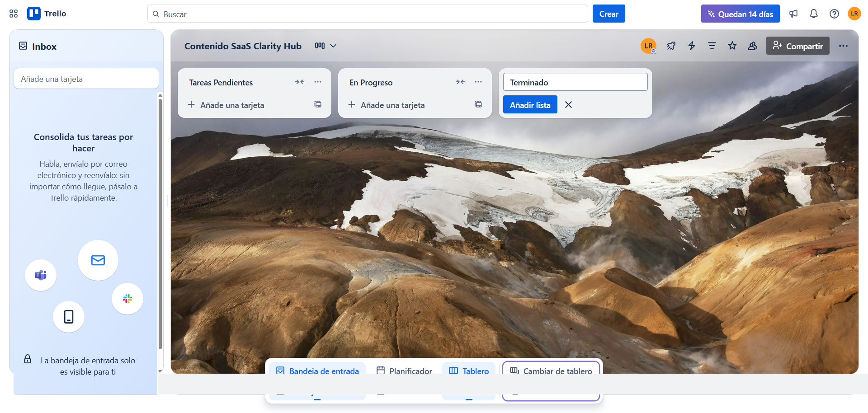868x413 pixels.
Task: Click the Buscar search field
Action: 367,14
